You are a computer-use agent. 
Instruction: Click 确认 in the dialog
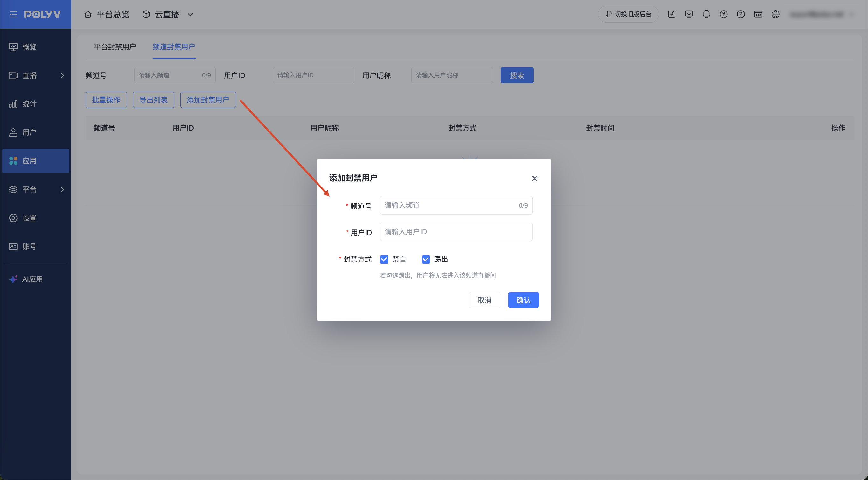click(x=523, y=300)
